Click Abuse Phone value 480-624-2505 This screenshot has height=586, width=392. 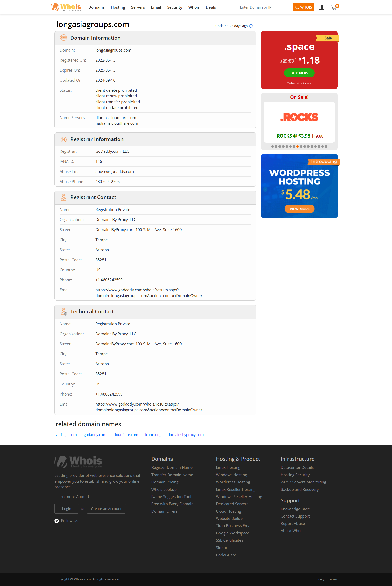(x=108, y=182)
